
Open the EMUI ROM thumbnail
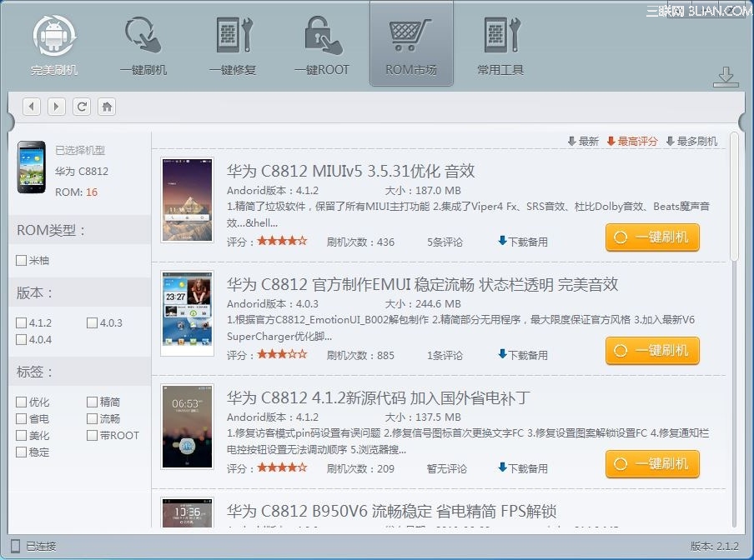tap(187, 313)
